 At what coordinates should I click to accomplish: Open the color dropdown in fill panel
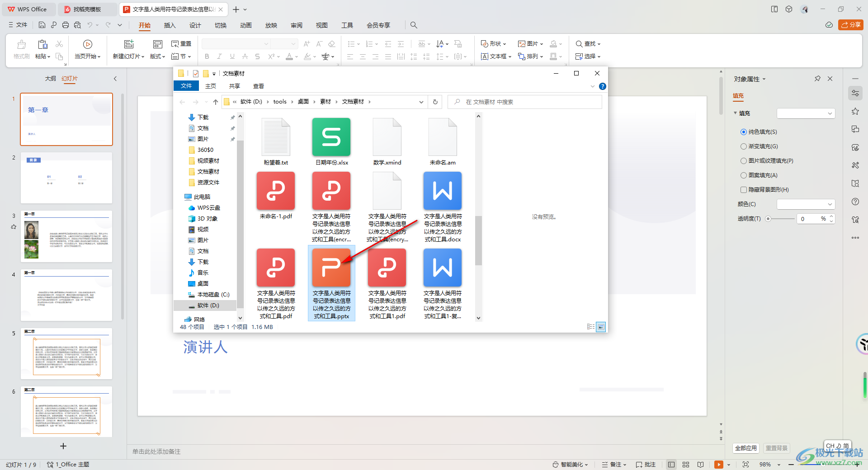point(806,204)
